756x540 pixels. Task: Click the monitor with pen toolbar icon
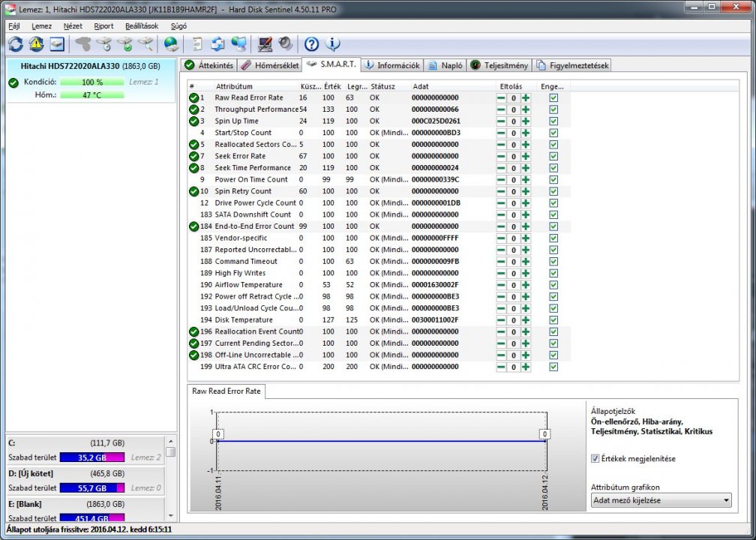265,44
